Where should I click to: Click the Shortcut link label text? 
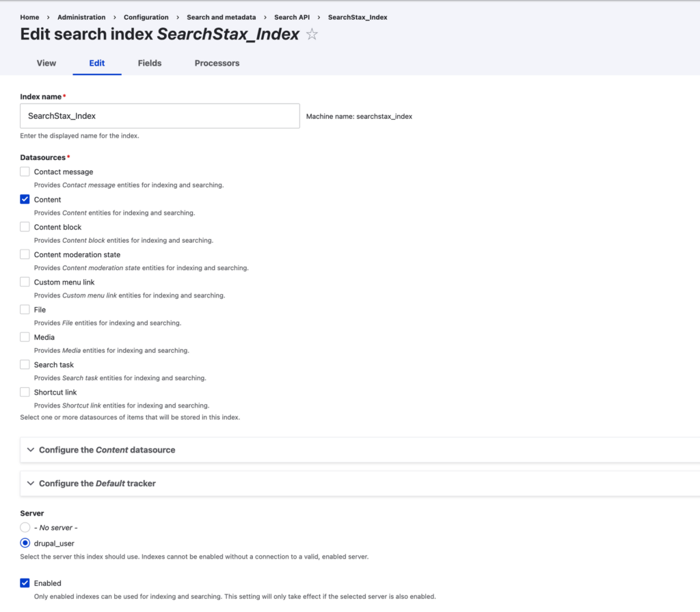55,393
